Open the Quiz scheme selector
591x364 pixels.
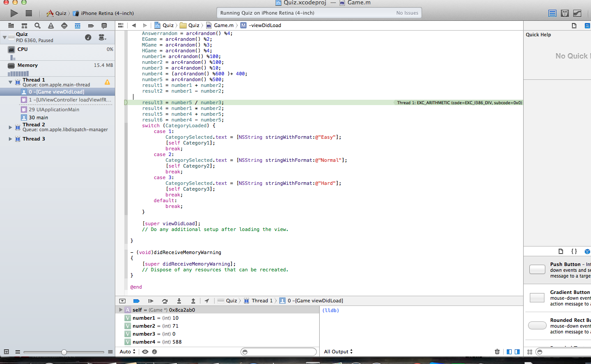pyautogui.click(x=57, y=13)
